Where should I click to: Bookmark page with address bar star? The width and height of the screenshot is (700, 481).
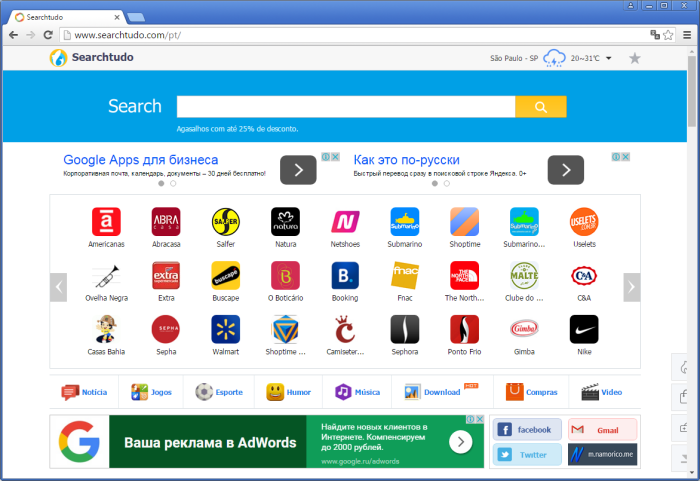(x=668, y=35)
